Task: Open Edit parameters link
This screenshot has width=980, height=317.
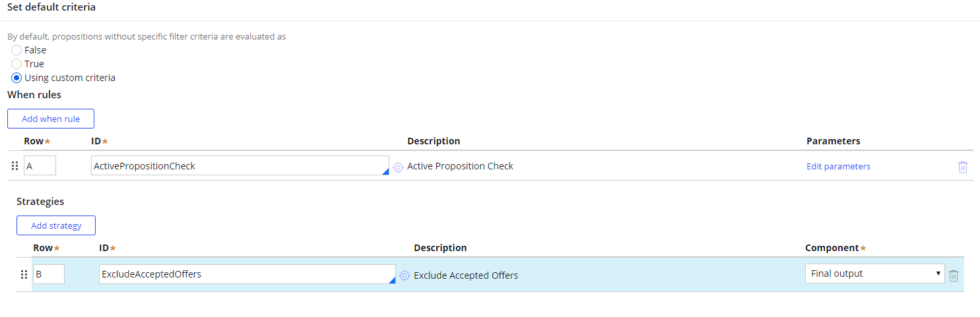Action: point(838,167)
